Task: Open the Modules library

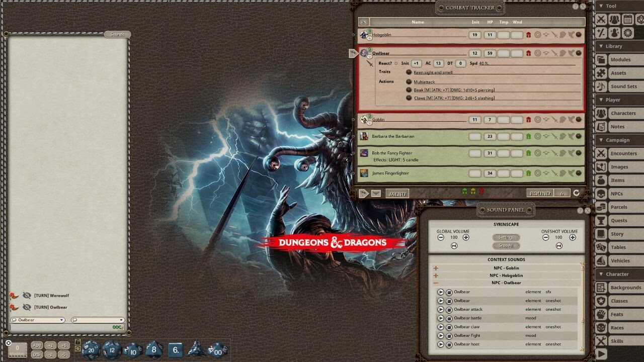Action: pyautogui.click(x=623, y=59)
